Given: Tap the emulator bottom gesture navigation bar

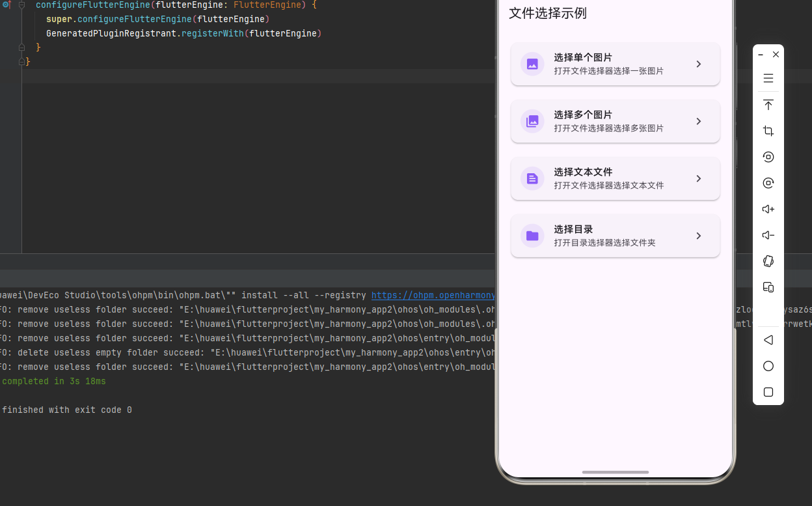Looking at the screenshot, I should pyautogui.click(x=616, y=471).
